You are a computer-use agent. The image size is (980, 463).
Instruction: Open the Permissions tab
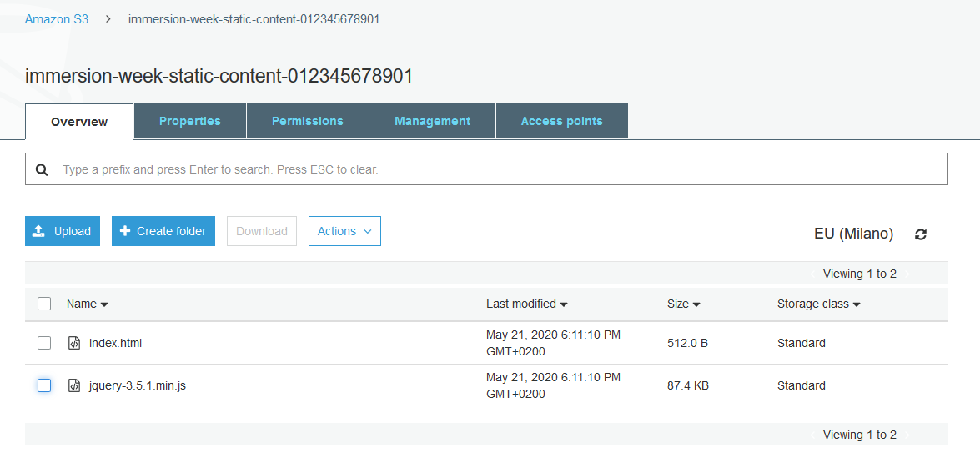[x=308, y=121]
